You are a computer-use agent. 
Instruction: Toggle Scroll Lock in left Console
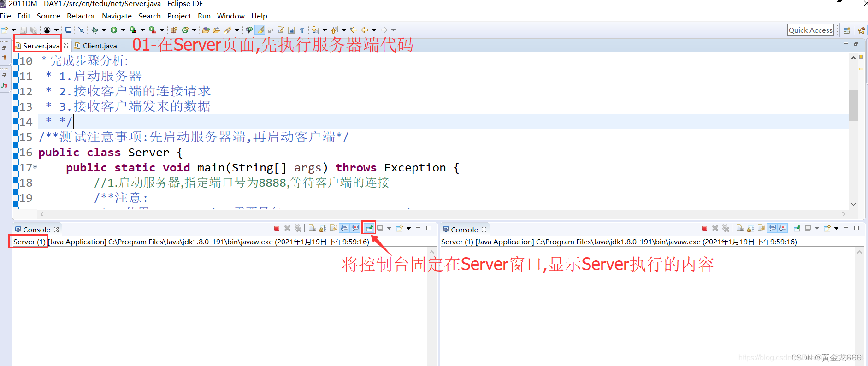[x=323, y=228]
